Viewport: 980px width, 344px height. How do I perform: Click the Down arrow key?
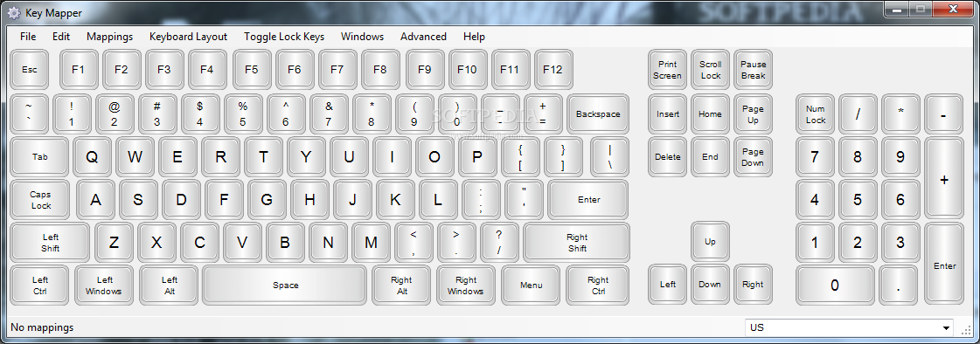click(710, 284)
